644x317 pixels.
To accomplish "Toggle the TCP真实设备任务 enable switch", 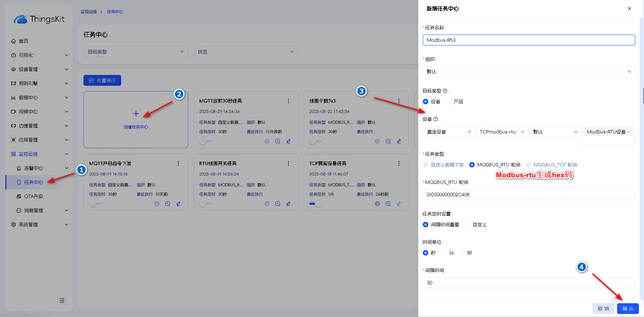I will [x=315, y=204].
